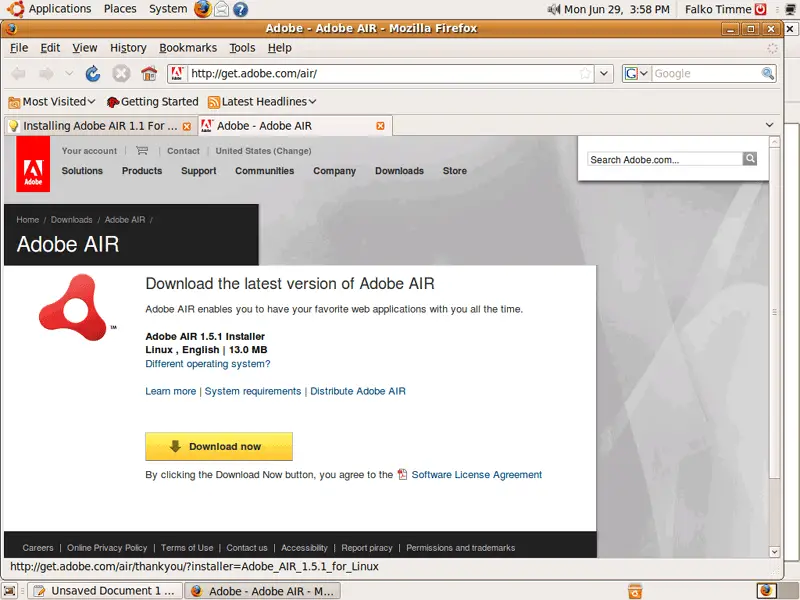The width and height of the screenshot is (800, 600).
Task: Bookmark this page with the star icon
Action: pos(585,73)
